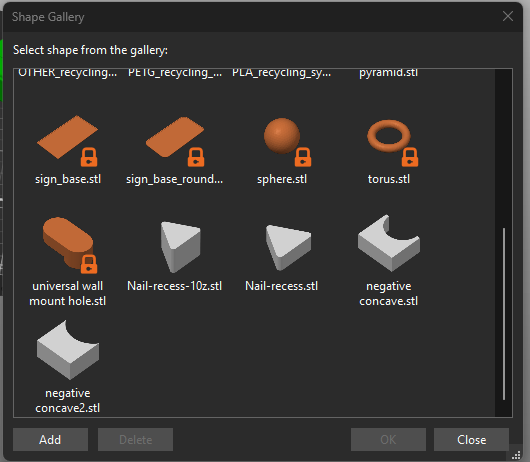Select the sign_base_round shape thumbnail
This screenshot has height=462, width=530.
[175, 137]
